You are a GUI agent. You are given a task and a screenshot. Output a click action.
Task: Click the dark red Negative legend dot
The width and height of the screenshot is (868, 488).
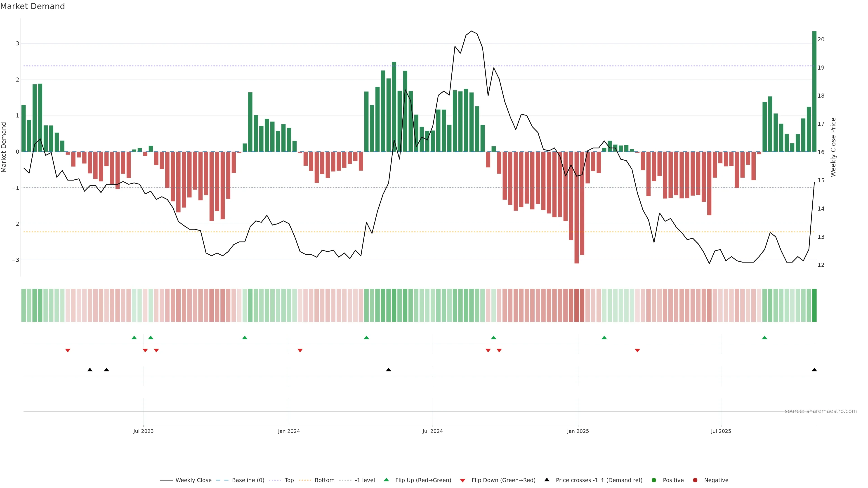coord(695,480)
